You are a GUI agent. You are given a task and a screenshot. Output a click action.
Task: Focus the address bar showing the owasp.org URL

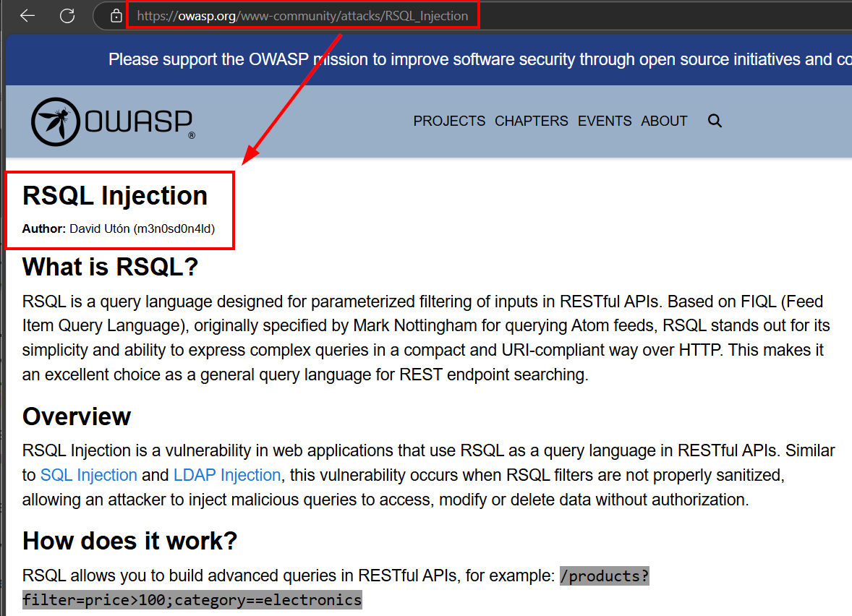[302, 16]
